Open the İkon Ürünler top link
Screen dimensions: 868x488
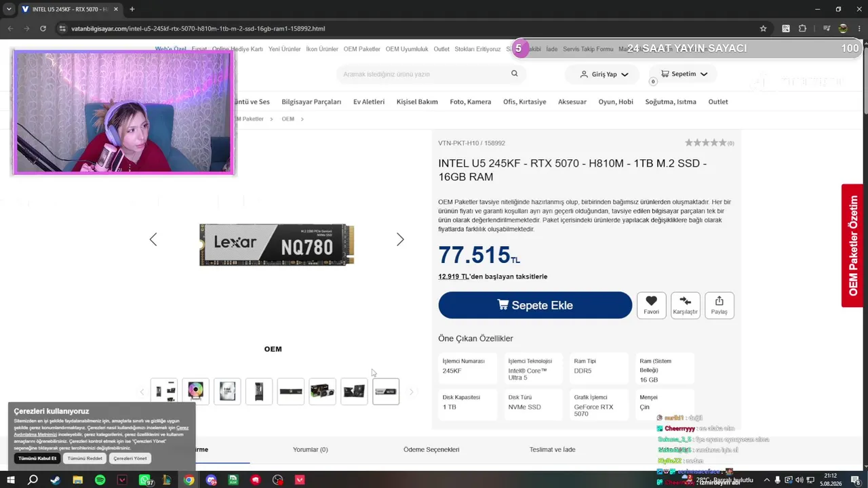pyautogui.click(x=322, y=49)
